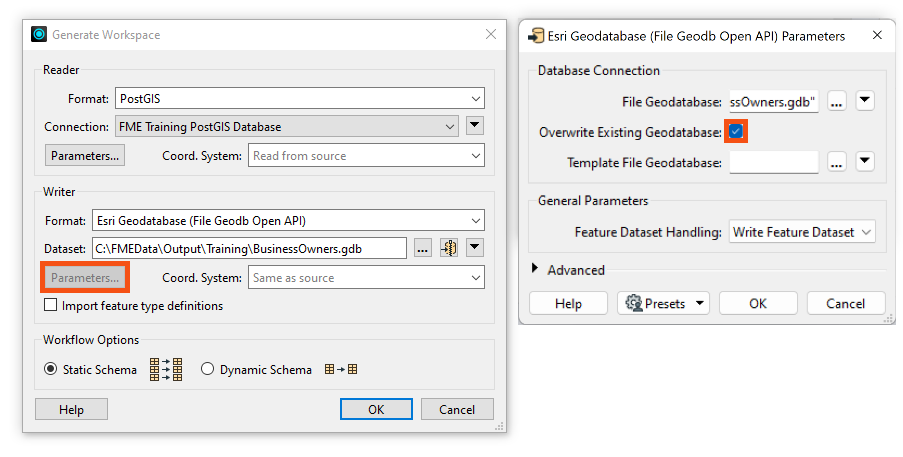903x457 pixels.
Task: Browse for Template File Geodatabase with ellipsis button
Action: (837, 163)
